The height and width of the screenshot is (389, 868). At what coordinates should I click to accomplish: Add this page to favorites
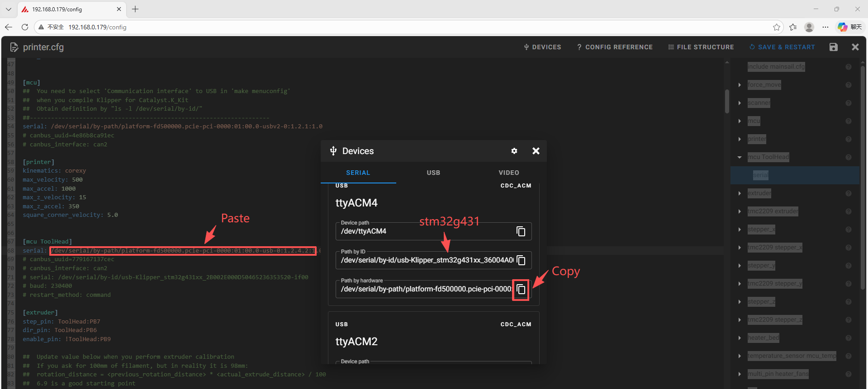point(776,27)
